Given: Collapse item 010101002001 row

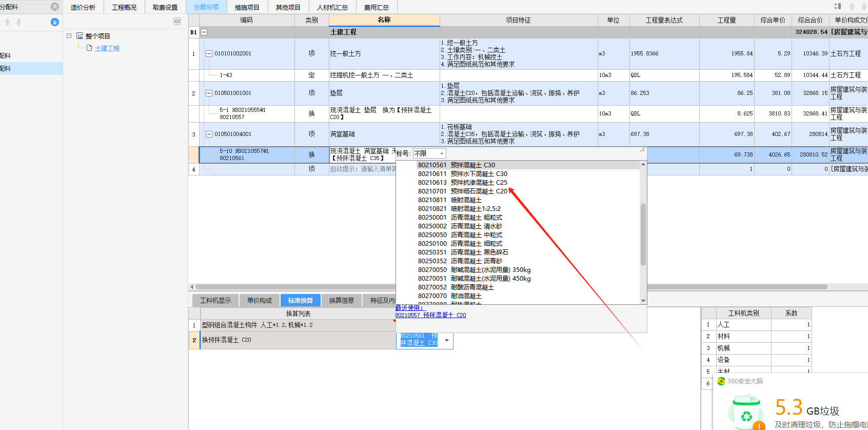Looking at the screenshot, I should (209, 53).
